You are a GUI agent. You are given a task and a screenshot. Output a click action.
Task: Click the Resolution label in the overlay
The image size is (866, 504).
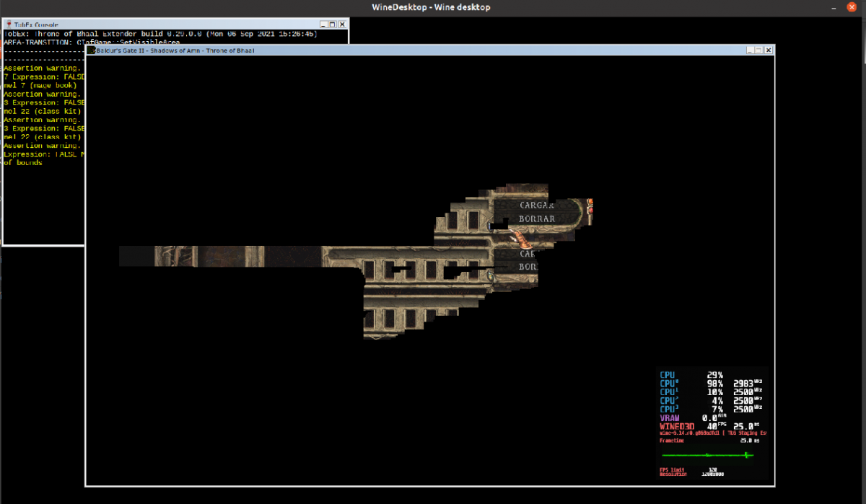click(x=674, y=474)
